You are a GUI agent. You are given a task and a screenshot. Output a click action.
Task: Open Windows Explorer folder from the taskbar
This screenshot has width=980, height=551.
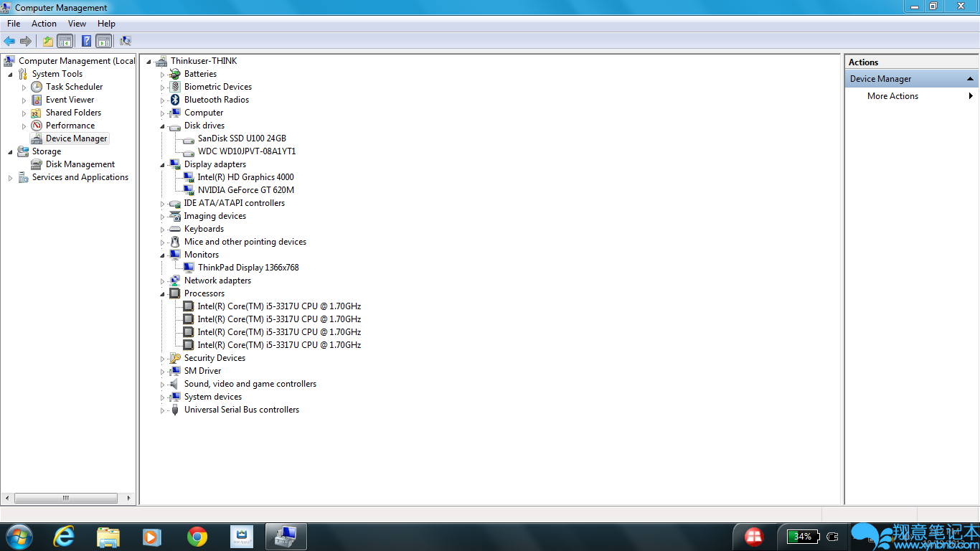tap(108, 536)
